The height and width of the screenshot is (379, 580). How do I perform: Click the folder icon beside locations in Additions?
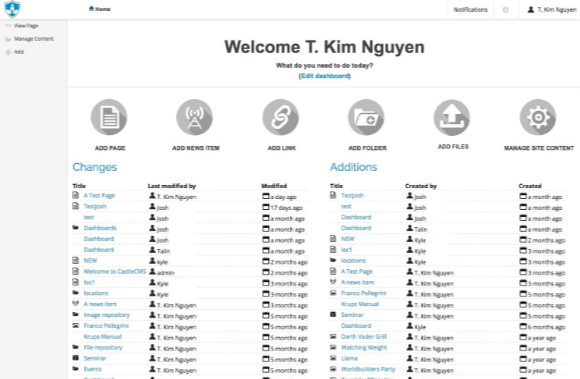pyautogui.click(x=333, y=260)
